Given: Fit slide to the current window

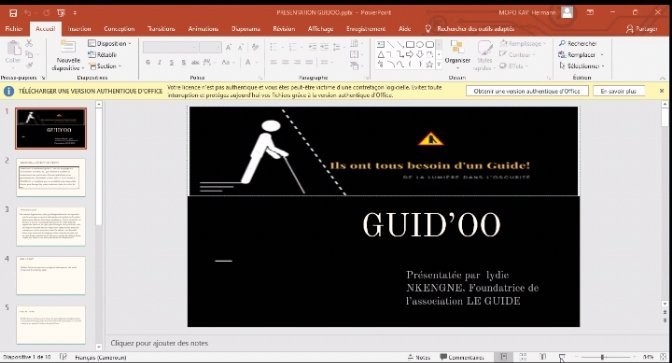Looking at the screenshot, I should (664, 357).
